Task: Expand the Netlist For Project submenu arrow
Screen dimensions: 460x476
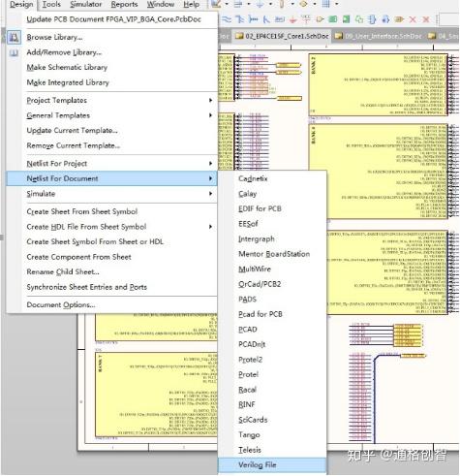Action: click(210, 164)
